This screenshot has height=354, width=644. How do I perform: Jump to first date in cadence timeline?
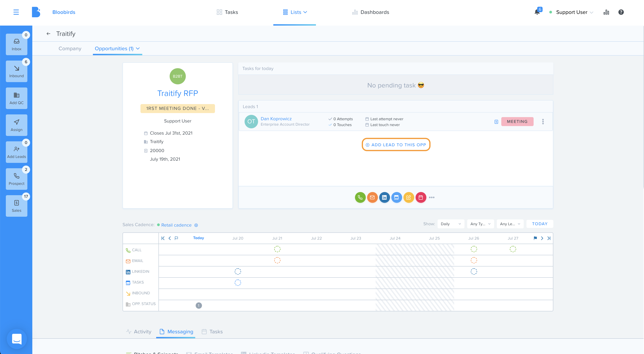(163, 238)
